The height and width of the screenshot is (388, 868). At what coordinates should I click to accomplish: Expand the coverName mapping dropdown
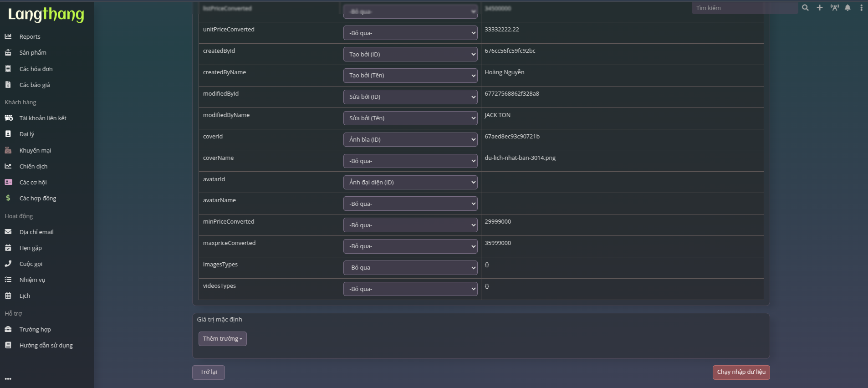[x=410, y=161]
